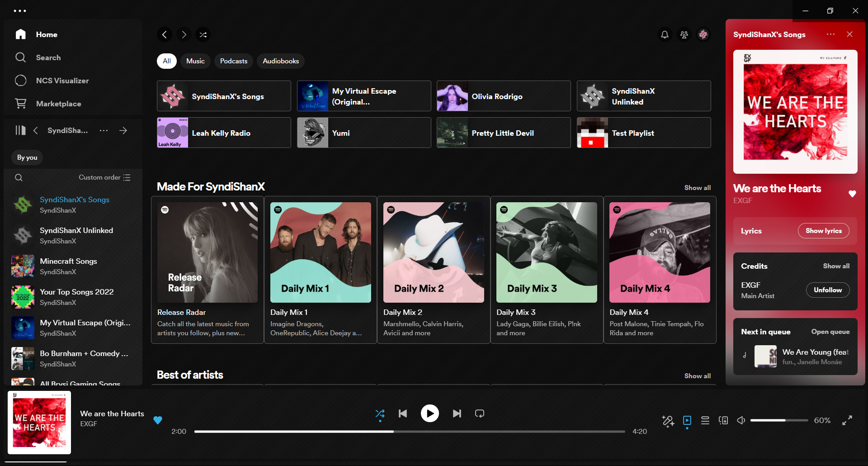Open Leah Kelly Radio tile
The width and height of the screenshot is (868, 466).
[224, 133]
